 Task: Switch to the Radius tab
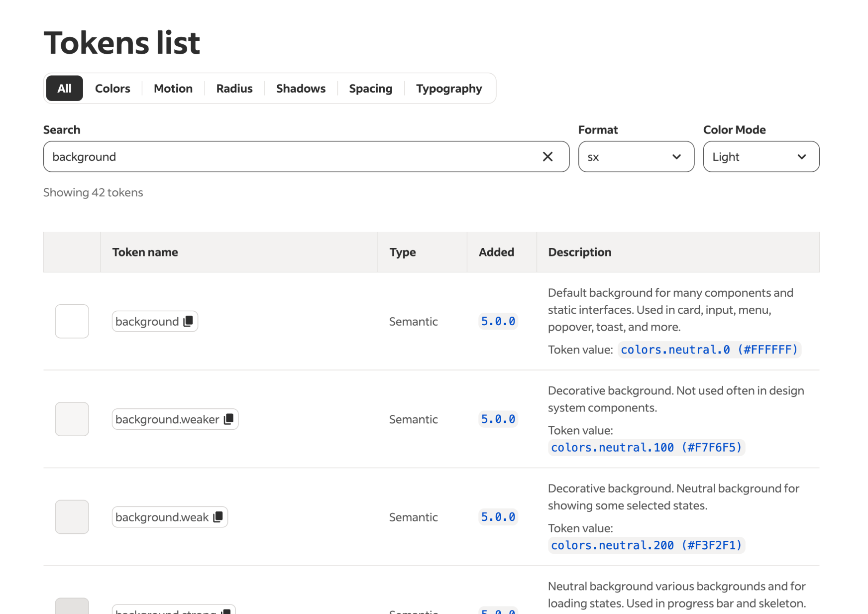tap(234, 88)
